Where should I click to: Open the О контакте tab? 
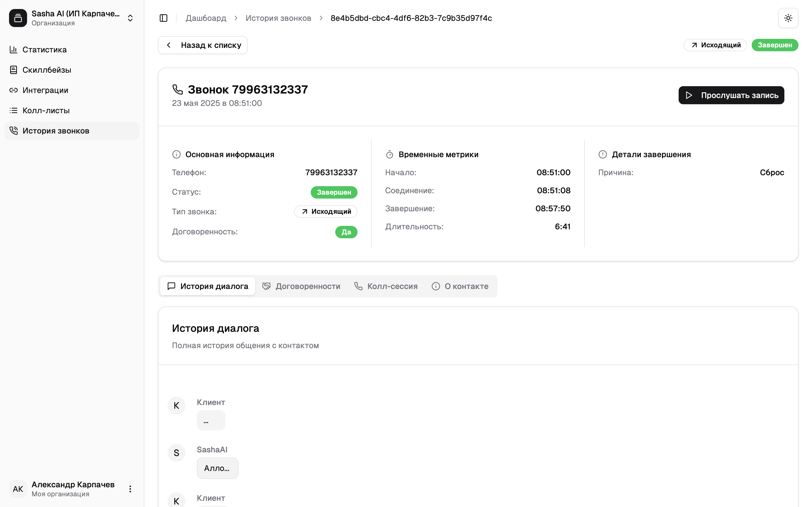pyautogui.click(x=460, y=286)
